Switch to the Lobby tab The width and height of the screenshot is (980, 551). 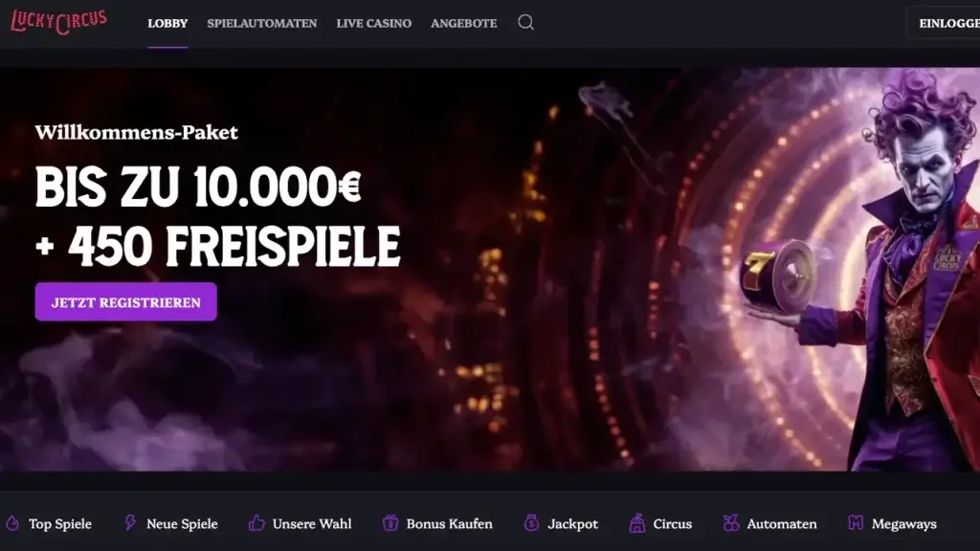(x=167, y=23)
